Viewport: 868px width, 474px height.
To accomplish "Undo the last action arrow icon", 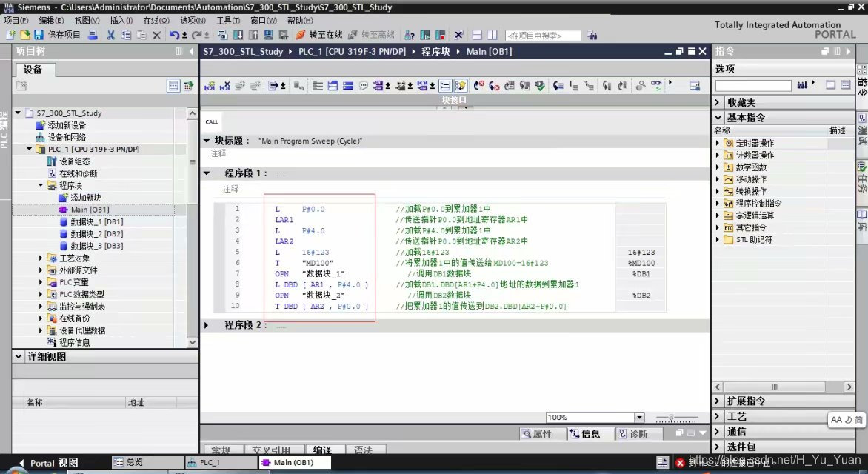I will click(174, 35).
